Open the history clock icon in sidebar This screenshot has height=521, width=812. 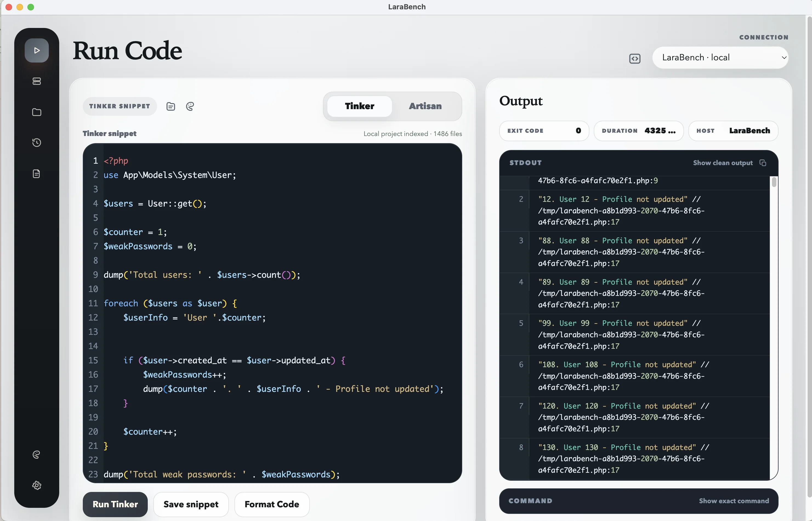[x=36, y=143]
